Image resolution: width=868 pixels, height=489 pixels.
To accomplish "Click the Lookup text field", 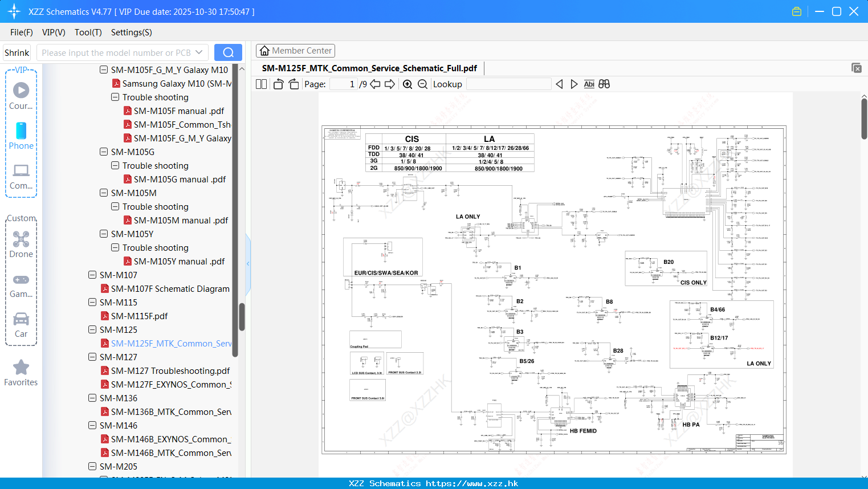I will (509, 84).
